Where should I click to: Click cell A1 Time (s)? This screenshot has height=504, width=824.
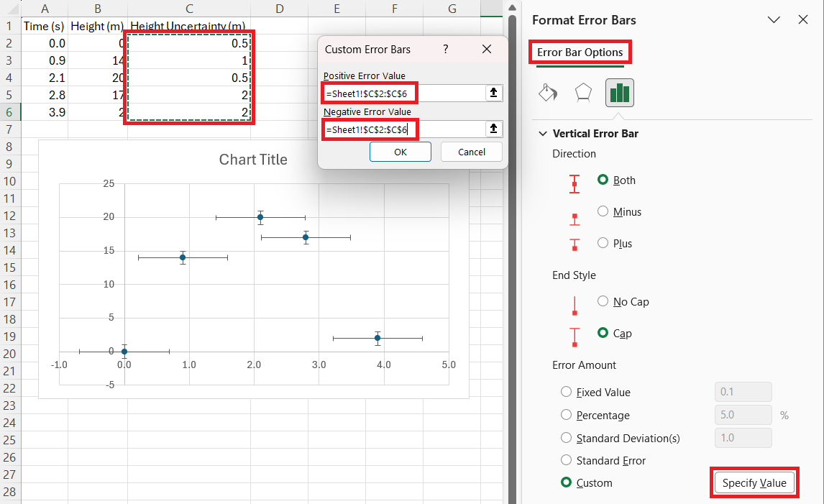tap(45, 26)
